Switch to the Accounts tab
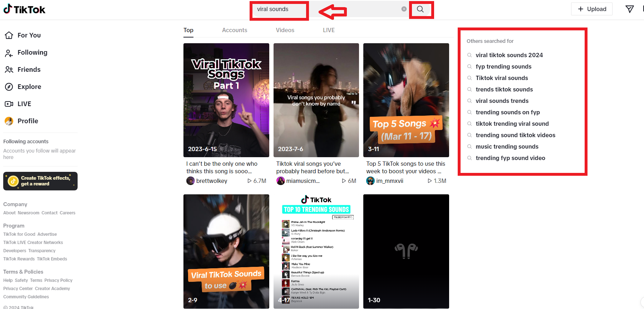Viewport: 644px width, 309px height. [x=235, y=30]
